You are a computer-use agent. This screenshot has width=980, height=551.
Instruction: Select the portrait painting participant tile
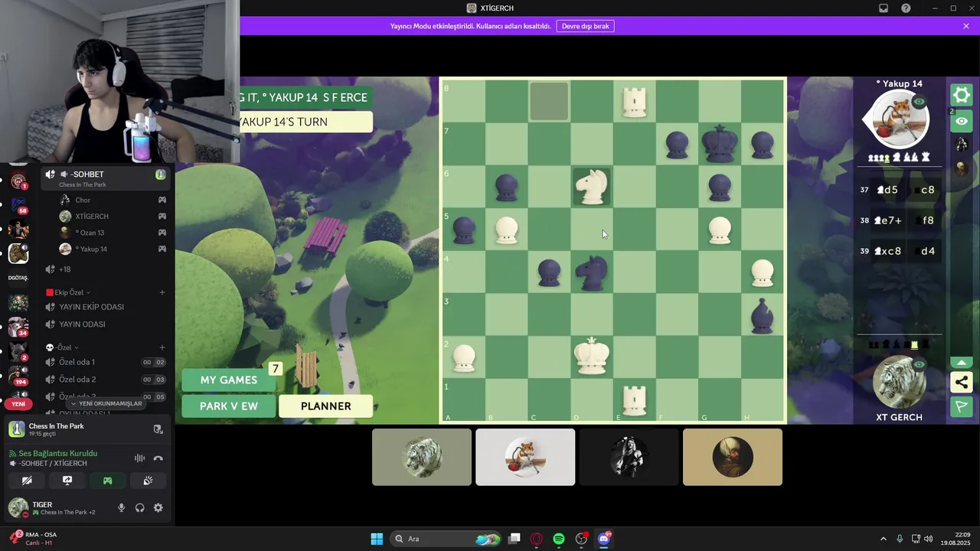pos(733,457)
